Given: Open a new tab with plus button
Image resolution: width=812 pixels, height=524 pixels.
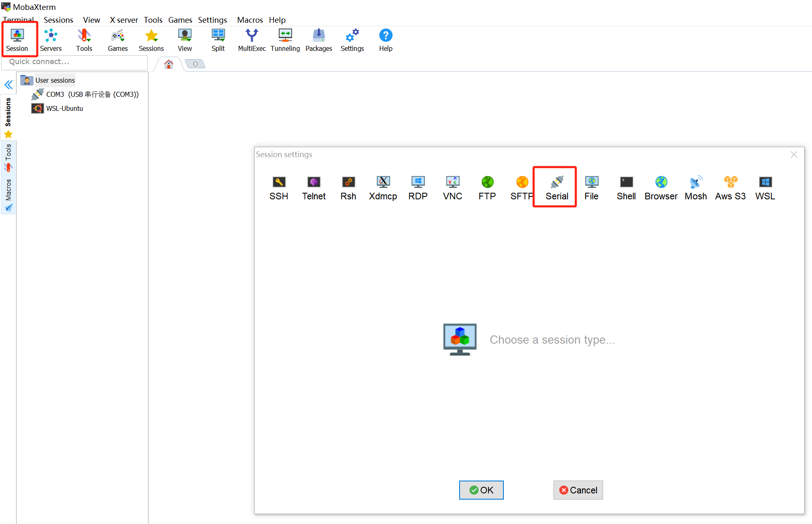Looking at the screenshot, I should [195, 64].
